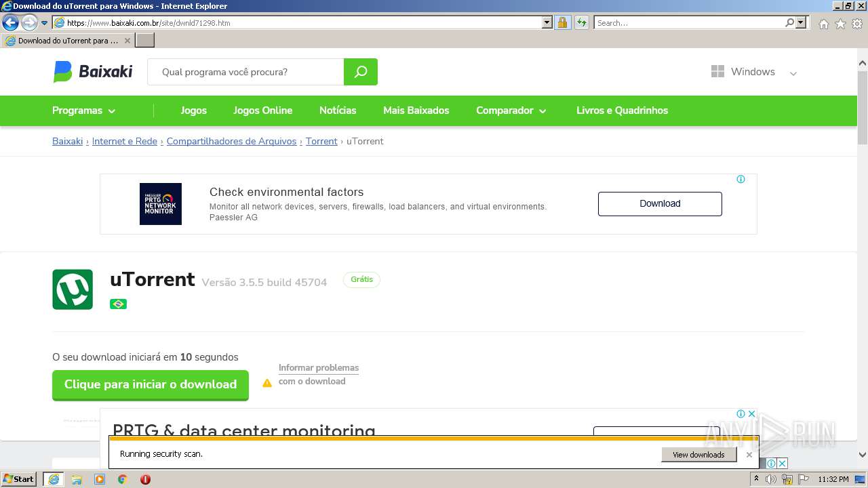Click the volume speaker tray icon
868x488 pixels.
tap(771, 479)
